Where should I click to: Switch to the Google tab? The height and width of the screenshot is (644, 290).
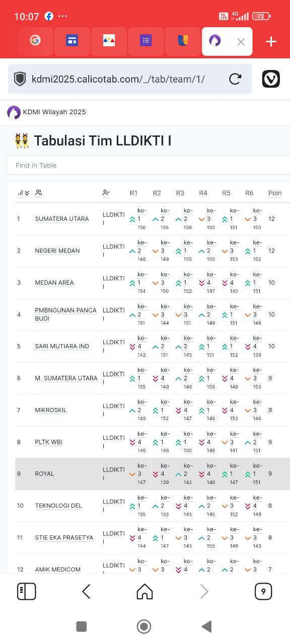click(35, 41)
